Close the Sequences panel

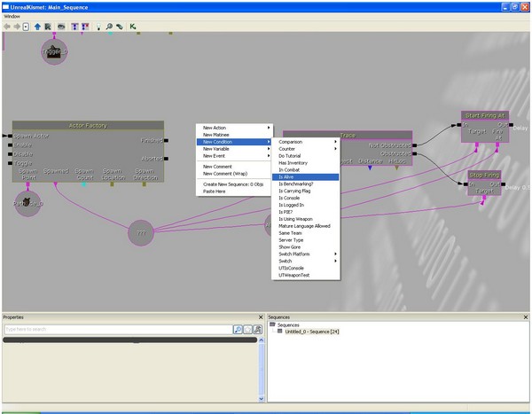coord(526,317)
